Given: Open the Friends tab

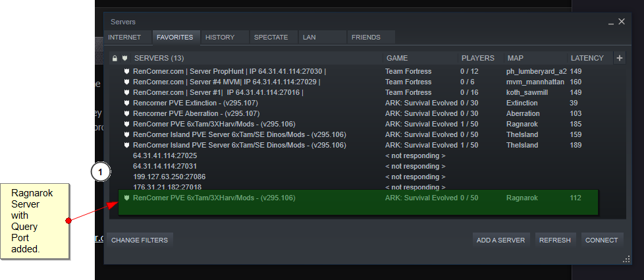Looking at the screenshot, I should [x=365, y=38].
